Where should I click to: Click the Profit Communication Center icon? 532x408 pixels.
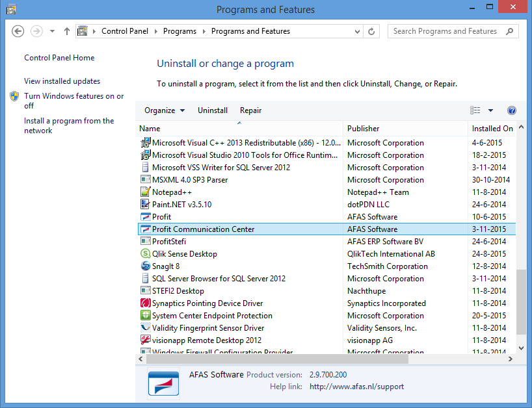pyautogui.click(x=146, y=229)
